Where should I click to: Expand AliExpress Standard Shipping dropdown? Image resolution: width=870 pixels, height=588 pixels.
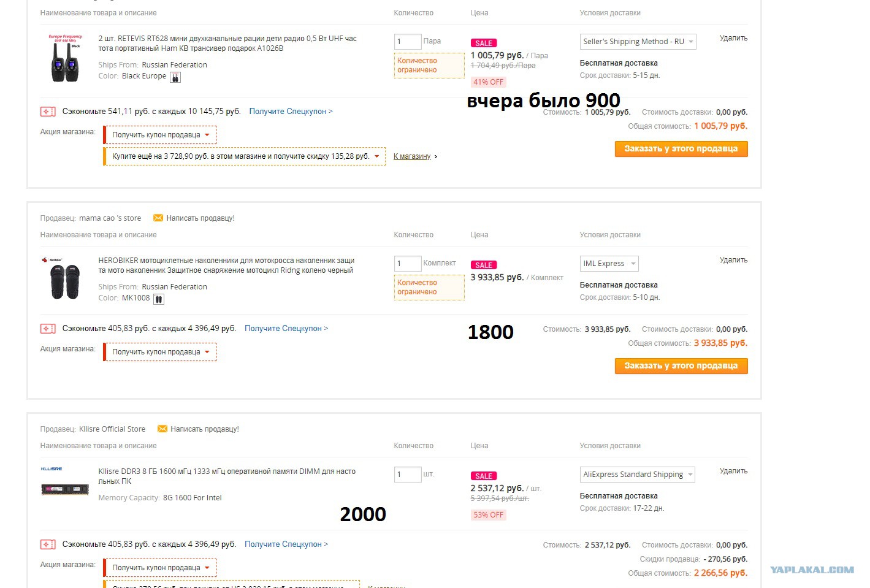point(637,475)
